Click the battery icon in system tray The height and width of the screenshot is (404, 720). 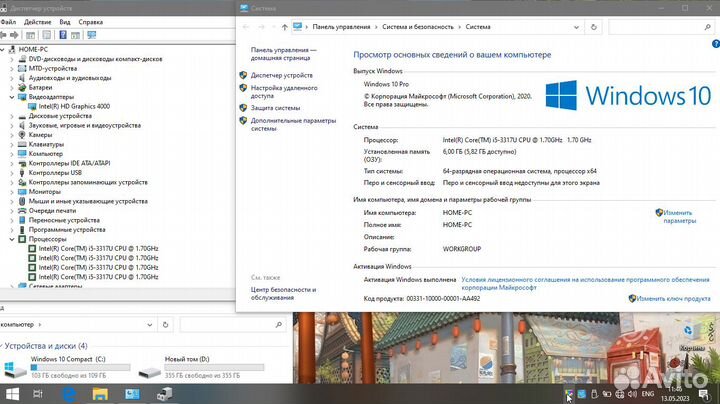click(x=607, y=394)
